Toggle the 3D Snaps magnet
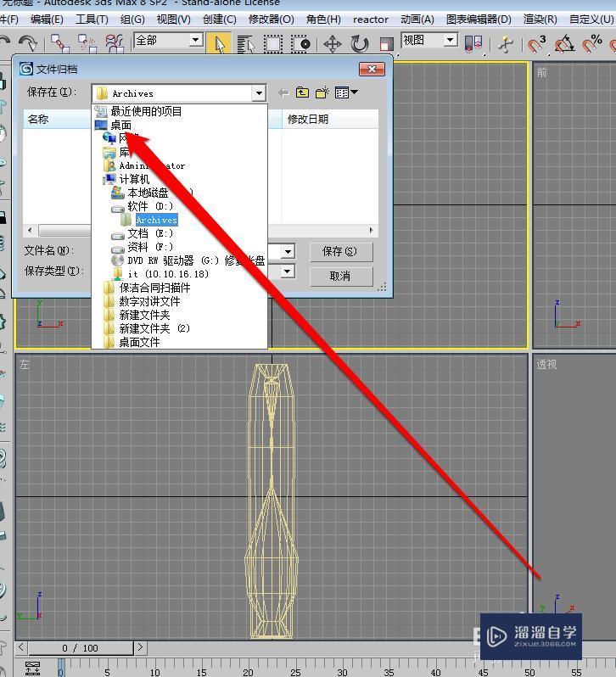Screen dimensions: 616x677 click(x=536, y=43)
